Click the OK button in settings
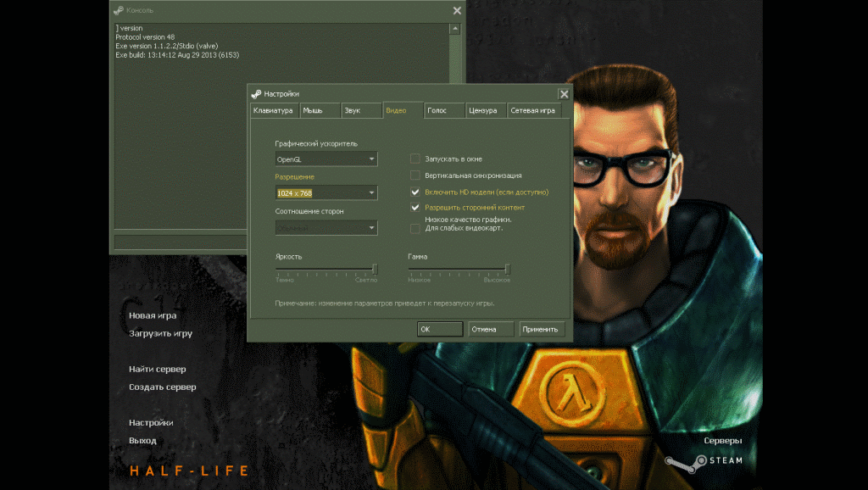Image resolution: width=868 pixels, height=490 pixels. click(440, 329)
